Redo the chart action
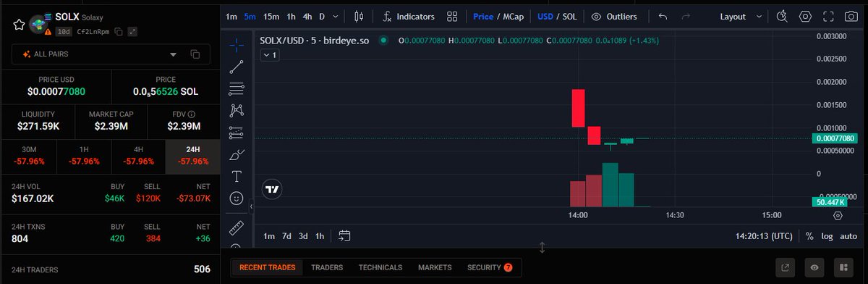 click(x=686, y=16)
